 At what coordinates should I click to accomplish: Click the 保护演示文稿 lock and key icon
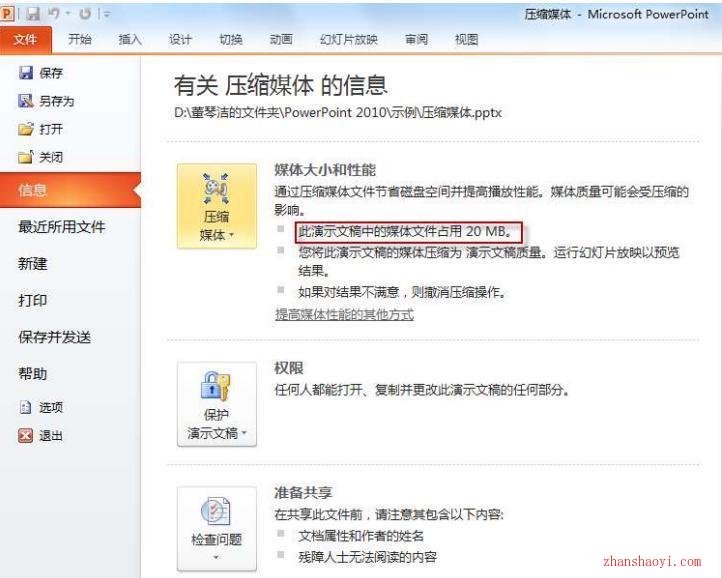(215, 386)
